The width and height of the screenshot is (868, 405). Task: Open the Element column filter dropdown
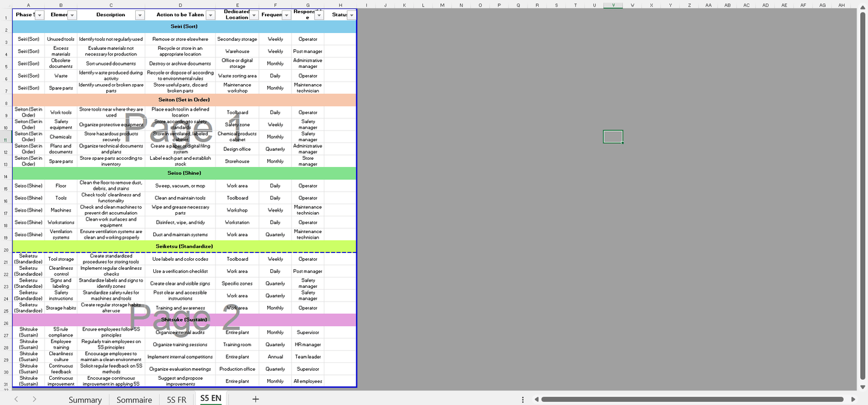72,15
